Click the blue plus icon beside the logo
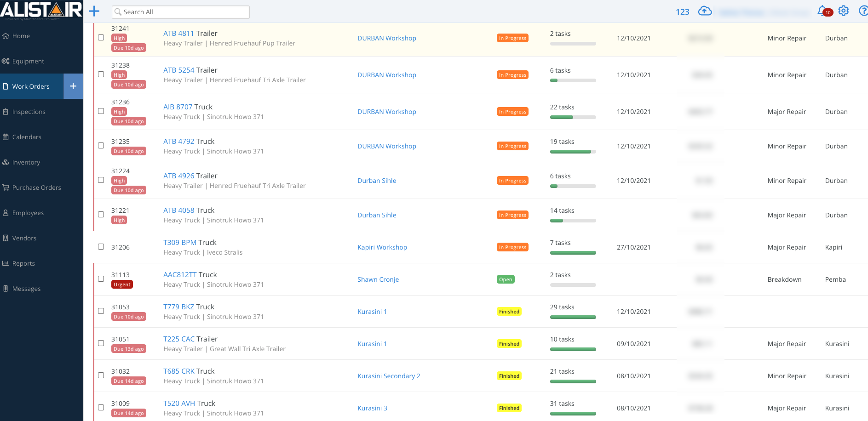This screenshot has width=868, height=421. (x=94, y=11)
